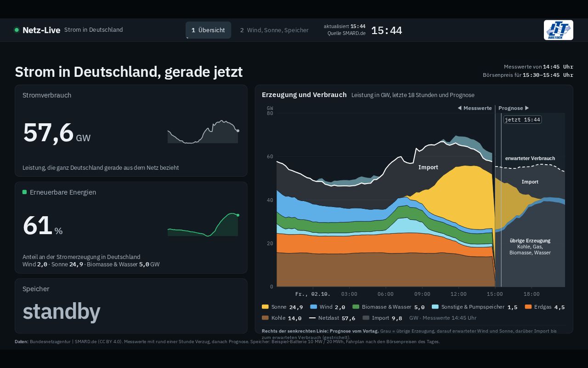Click the 'Erzeugung und Verbrauch' chart title
The height and width of the screenshot is (368, 588).
pyautogui.click(x=304, y=95)
